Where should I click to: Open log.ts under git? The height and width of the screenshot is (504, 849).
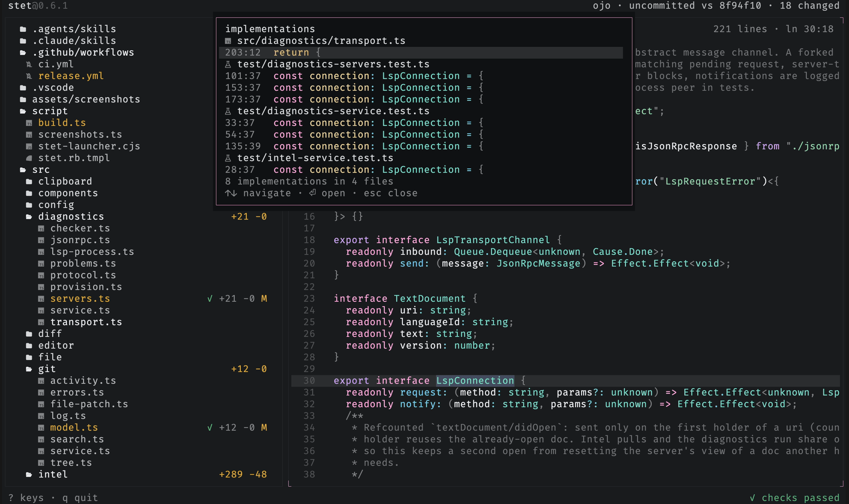(68, 416)
